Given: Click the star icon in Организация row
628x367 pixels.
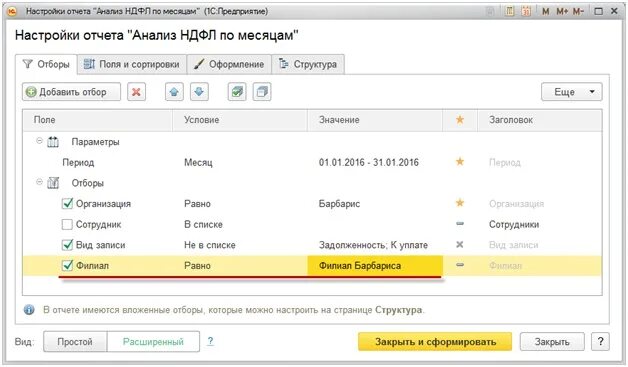Looking at the screenshot, I should pos(460,203).
